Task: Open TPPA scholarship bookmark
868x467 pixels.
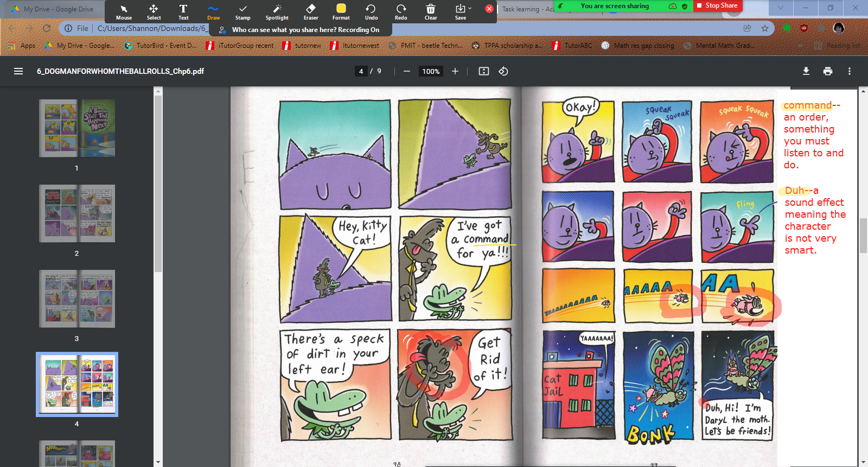Action: click(x=507, y=46)
